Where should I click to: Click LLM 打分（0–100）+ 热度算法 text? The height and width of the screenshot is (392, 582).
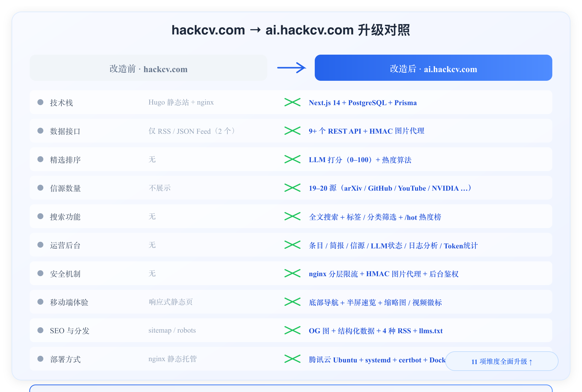pyautogui.click(x=360, y=160)
